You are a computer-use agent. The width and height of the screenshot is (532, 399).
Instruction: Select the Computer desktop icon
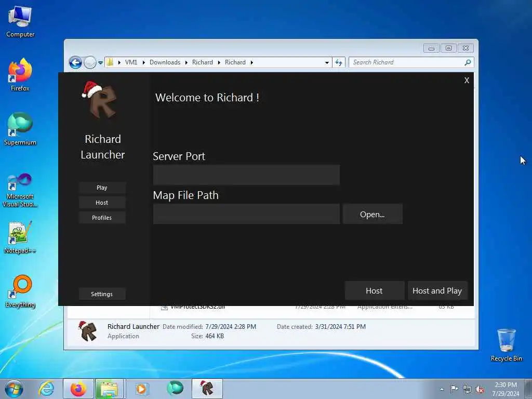20,22
